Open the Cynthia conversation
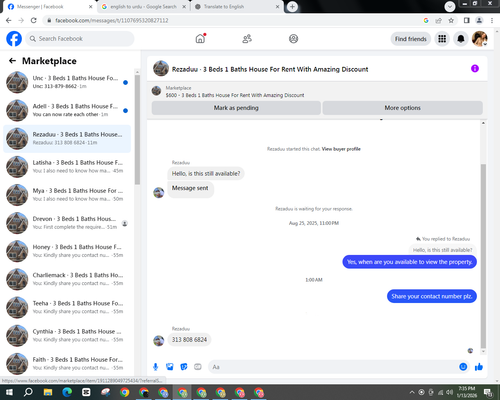 (x=67, y=336)
